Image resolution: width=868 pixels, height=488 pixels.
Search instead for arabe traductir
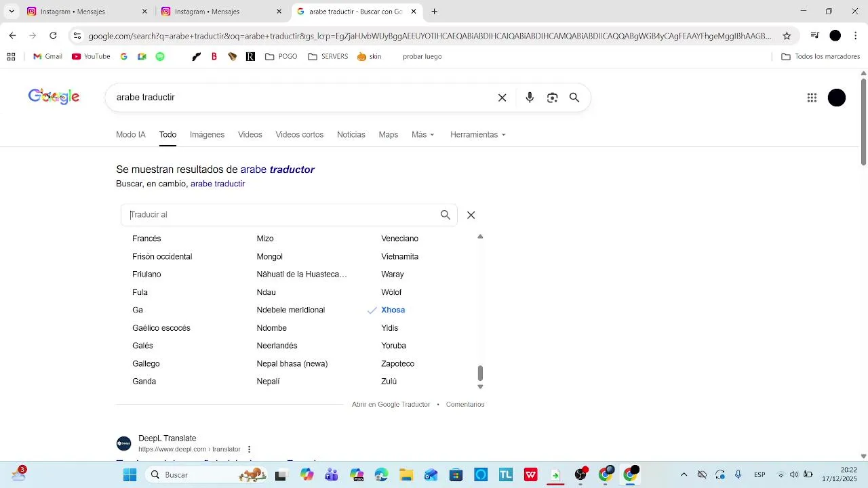click(x=218, y=184)
